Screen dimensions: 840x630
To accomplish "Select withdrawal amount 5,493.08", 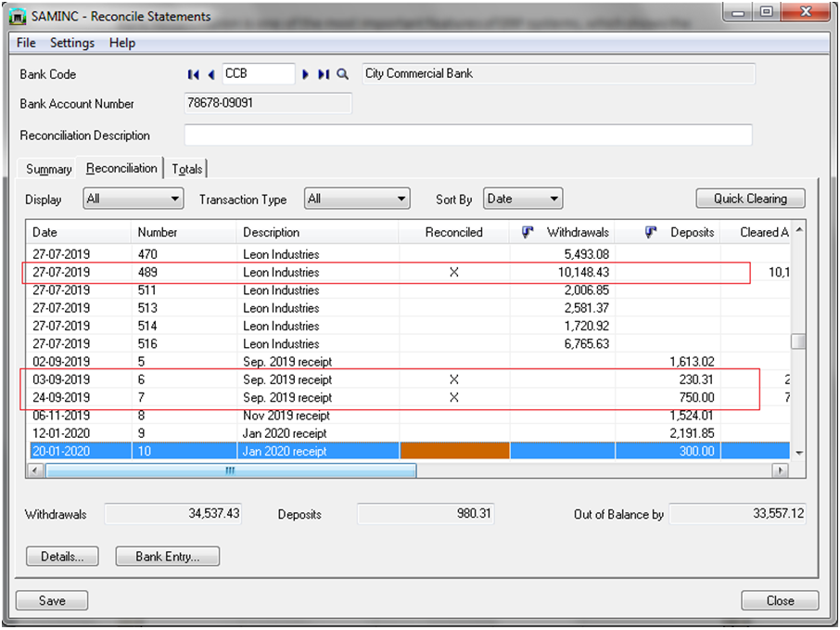I will 587,254.
